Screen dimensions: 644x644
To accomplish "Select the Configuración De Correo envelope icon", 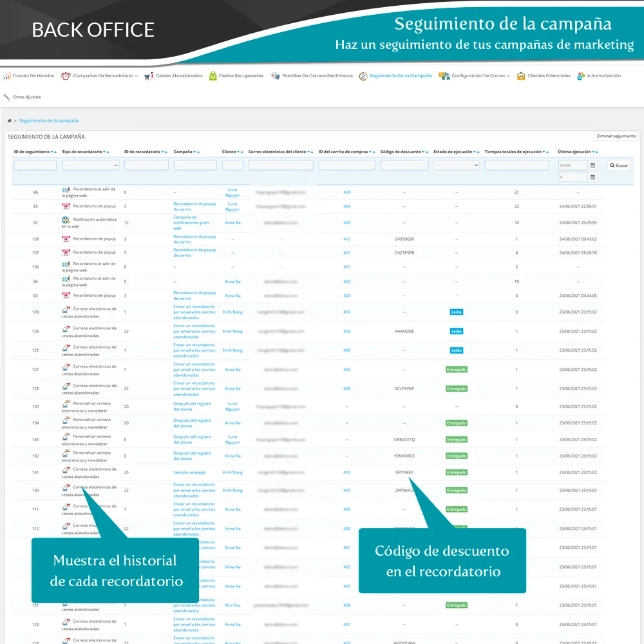I will 443,75.
